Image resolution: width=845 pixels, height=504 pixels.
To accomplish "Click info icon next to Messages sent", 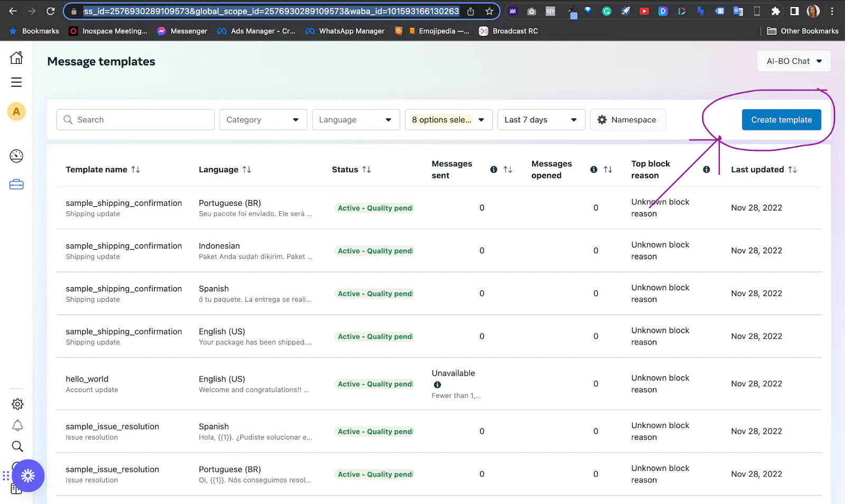I will (x=493, y=169).
